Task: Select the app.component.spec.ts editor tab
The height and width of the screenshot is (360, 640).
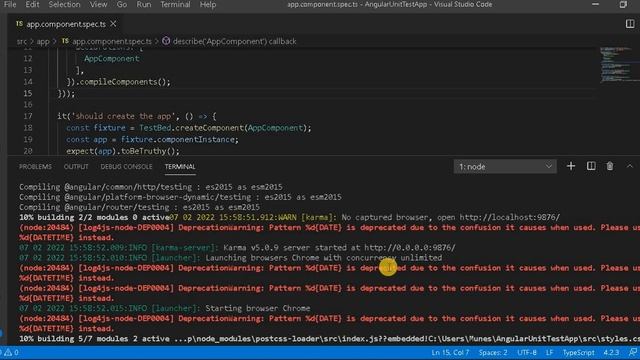Action: [65, 24]
